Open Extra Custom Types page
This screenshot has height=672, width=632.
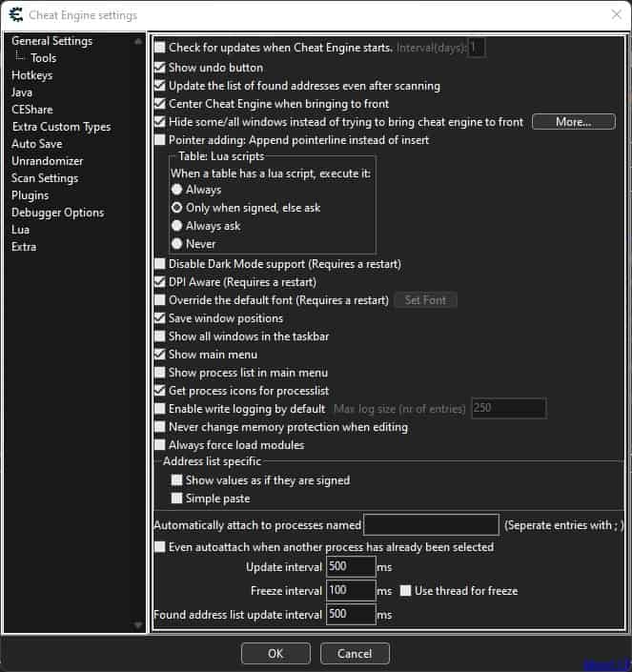(x=61, y=127)
